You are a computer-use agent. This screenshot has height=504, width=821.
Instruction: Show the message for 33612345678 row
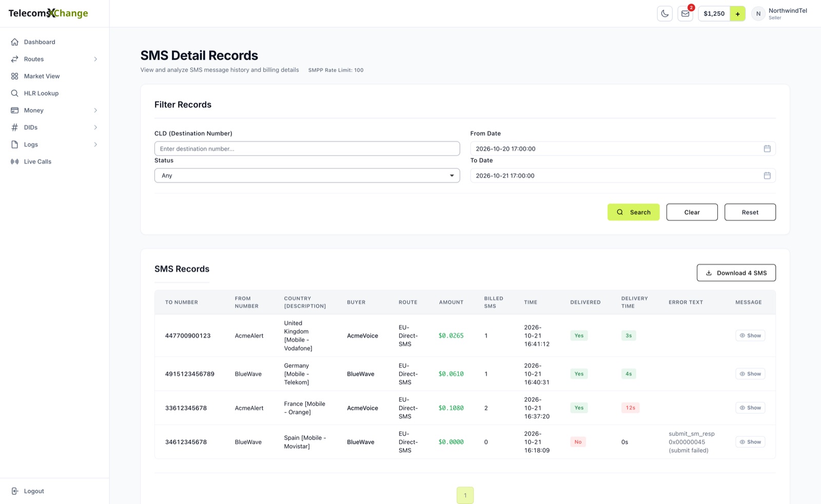[750, 408]
